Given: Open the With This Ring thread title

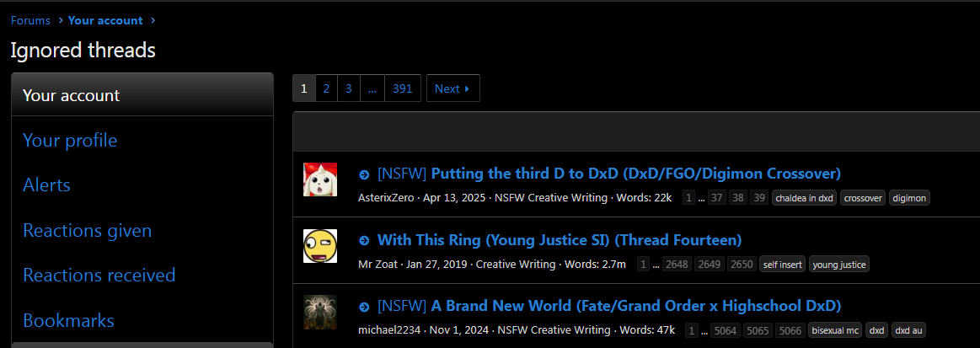Looking at the screenshot, I should pyautogui.click(x=560, y=240).
